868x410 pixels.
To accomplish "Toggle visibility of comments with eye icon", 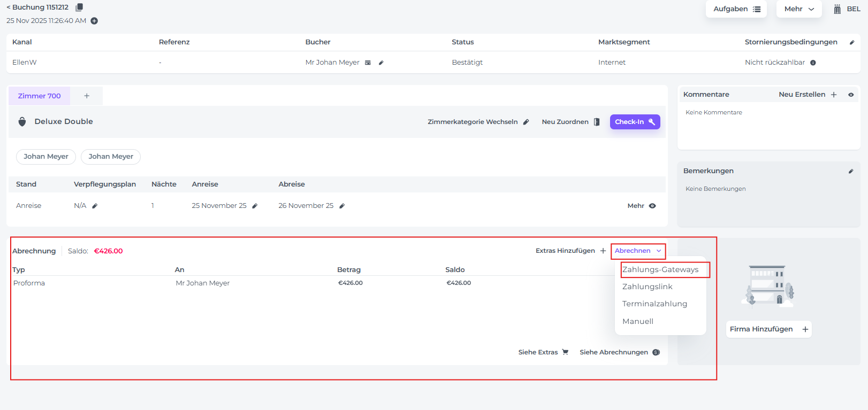I will 851,95.
